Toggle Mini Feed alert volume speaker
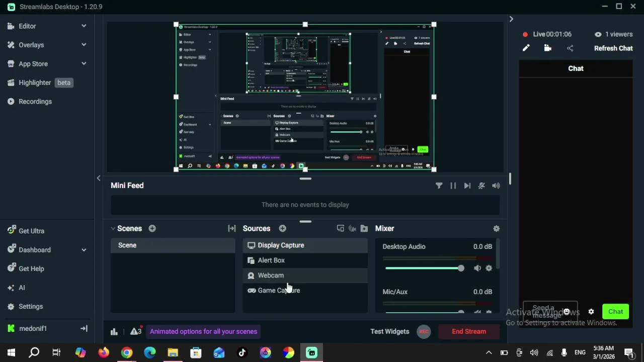644x362 pixels. coord(496,186)
